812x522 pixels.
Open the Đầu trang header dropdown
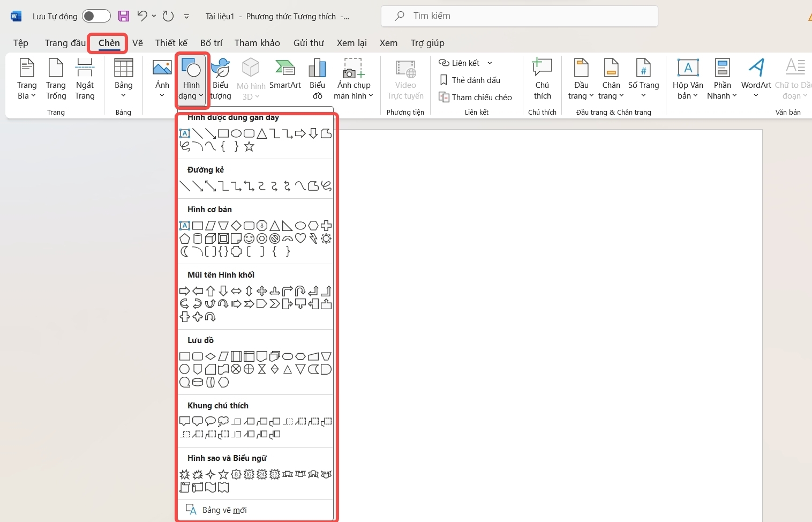581,80
